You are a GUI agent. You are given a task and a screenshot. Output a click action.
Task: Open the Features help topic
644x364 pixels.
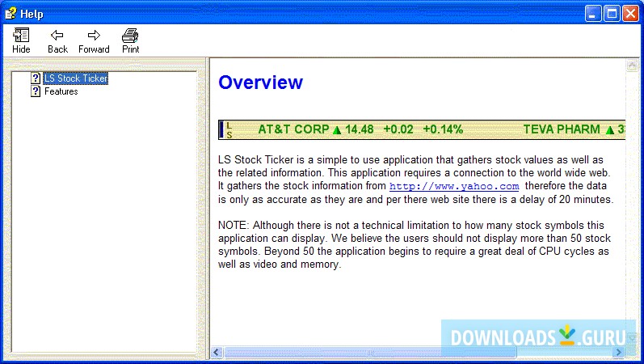[x=61, y=91]
